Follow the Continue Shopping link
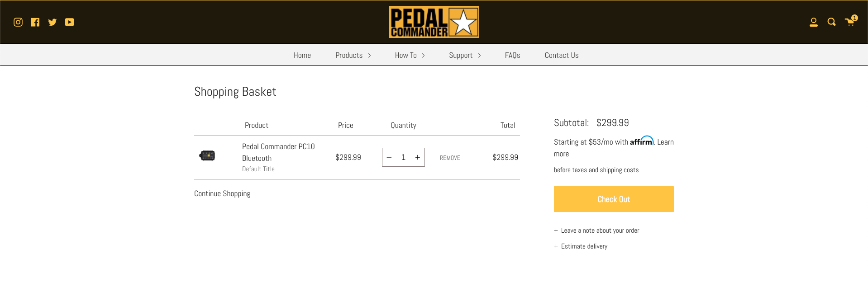 tap(222, 193)
